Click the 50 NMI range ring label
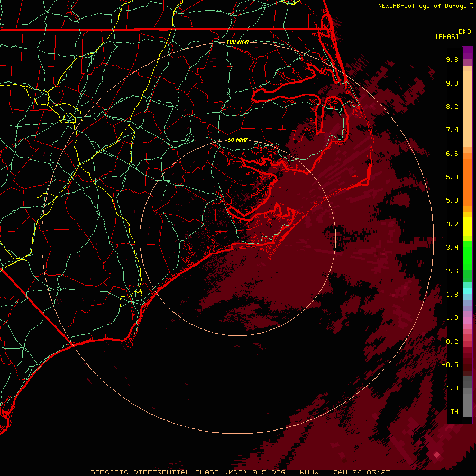The width and height of the screenshot is (476, 476). 237,140
